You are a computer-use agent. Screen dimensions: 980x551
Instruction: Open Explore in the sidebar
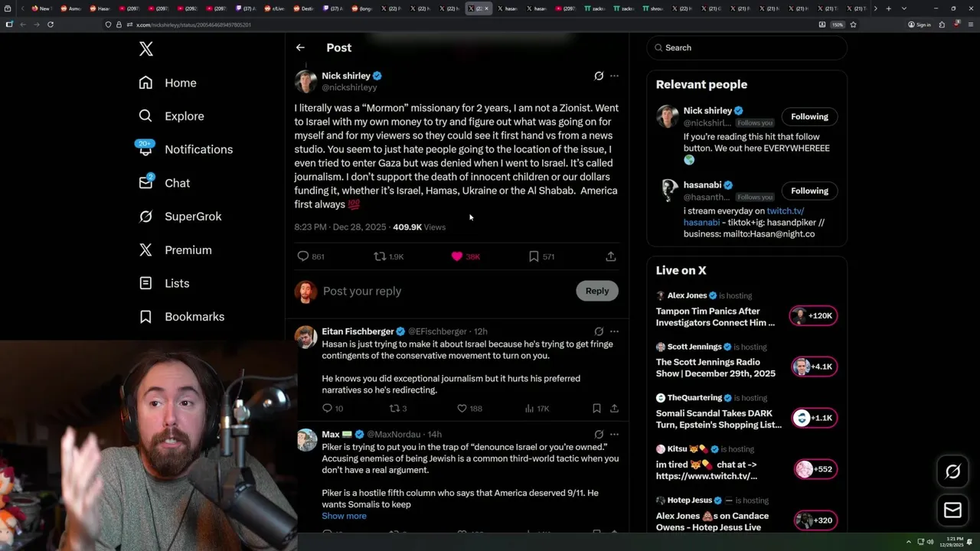coord(171,116)
